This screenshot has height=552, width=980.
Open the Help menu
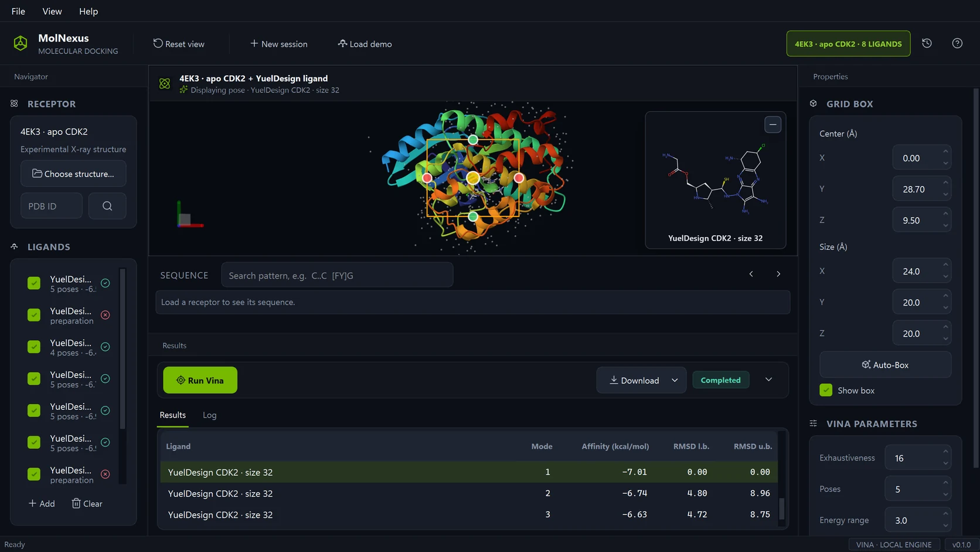[x=89, y=11]
